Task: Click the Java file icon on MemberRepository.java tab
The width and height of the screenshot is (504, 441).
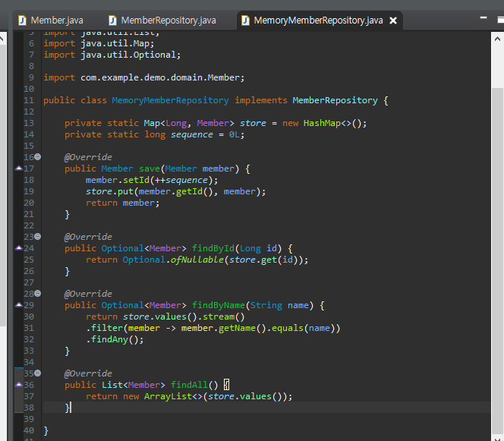Action: (x=112, y=20)
